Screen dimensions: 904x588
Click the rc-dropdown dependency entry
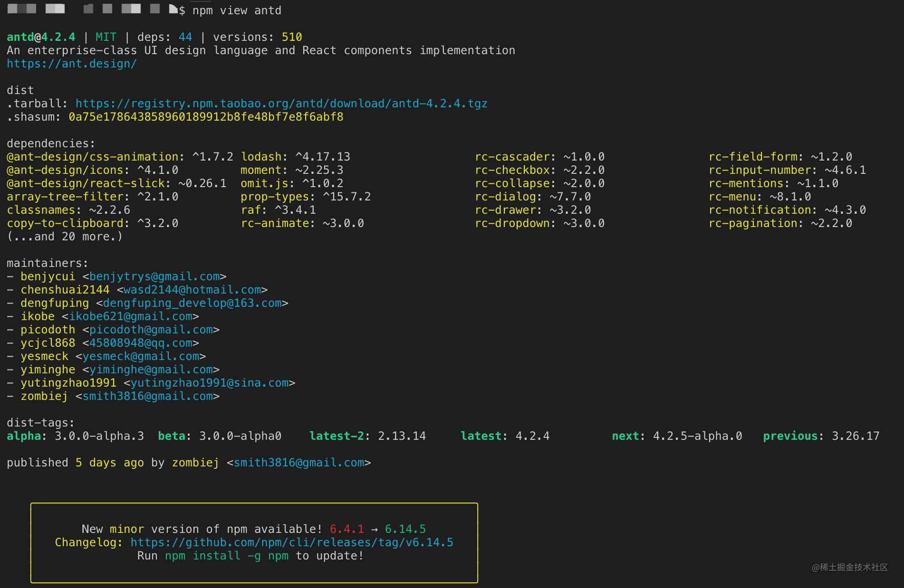click(539, 223)
